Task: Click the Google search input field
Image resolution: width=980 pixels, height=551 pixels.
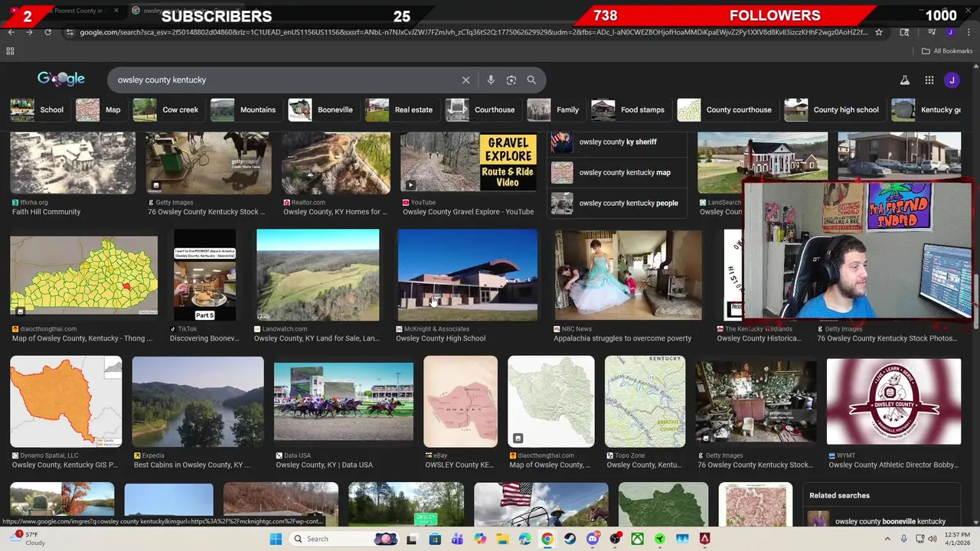Action: 283,80
